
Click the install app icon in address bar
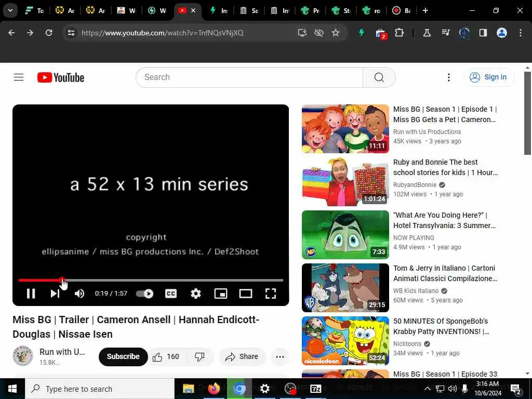coord(302,33)
